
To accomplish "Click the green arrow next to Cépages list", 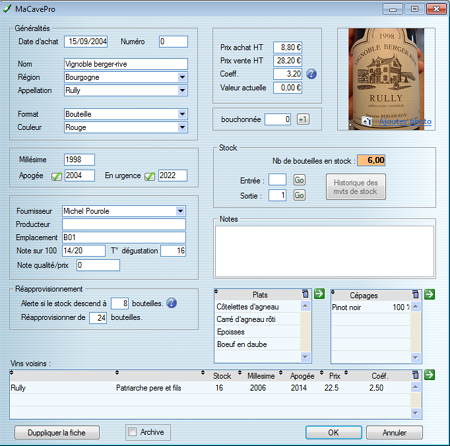I will point(429,294).
